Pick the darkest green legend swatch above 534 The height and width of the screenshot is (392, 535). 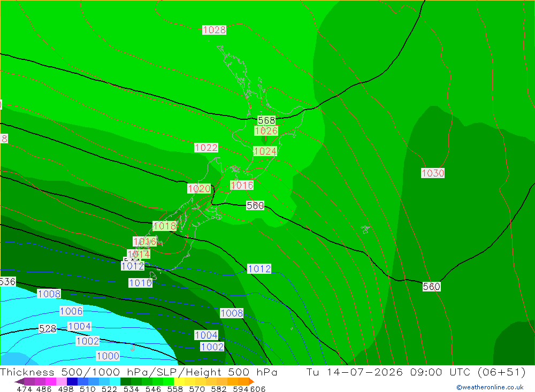(x=126, y=381)
